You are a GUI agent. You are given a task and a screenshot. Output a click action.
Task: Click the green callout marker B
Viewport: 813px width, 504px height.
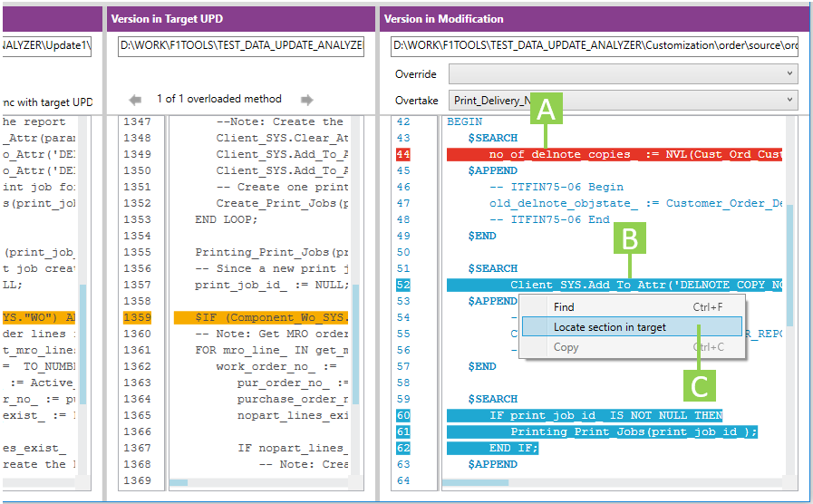coord(630,238)
